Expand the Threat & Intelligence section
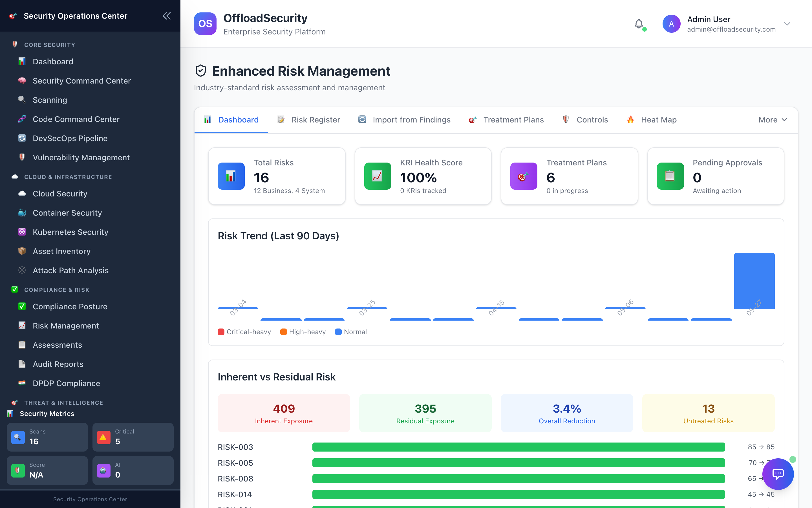The width and height of the screenshot is (812, 508). 63,402
